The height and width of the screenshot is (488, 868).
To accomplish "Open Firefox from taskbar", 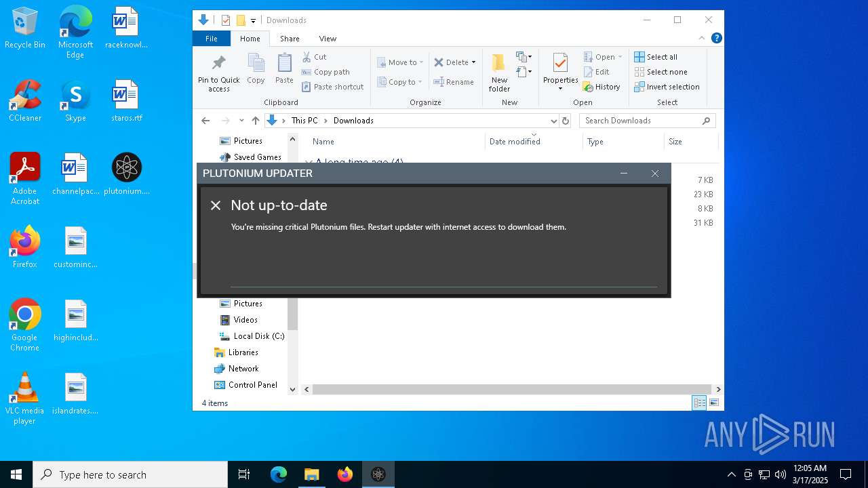I will point(344,474).
